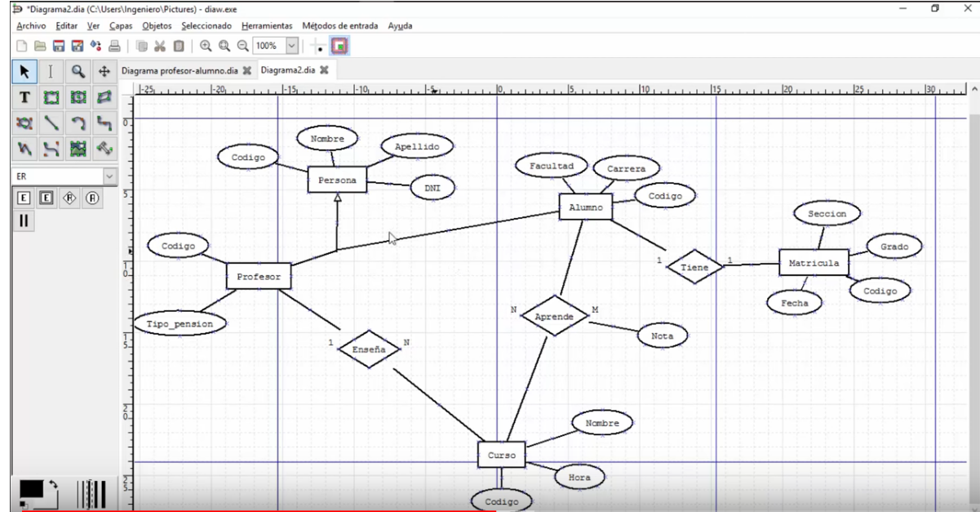This screenshot has height=512, width=980.
Task: Choose the Image insertion tool
Action: click(78, 149)
